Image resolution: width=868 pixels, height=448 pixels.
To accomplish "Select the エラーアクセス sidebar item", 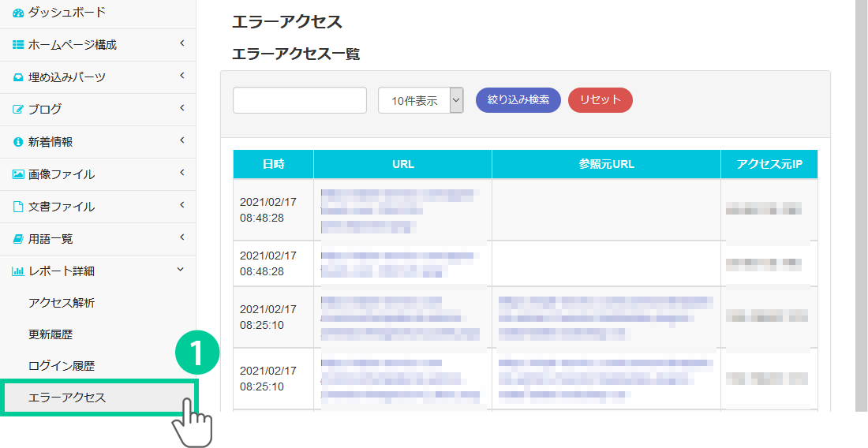I will pyautogui.click(x=67, y=398).
